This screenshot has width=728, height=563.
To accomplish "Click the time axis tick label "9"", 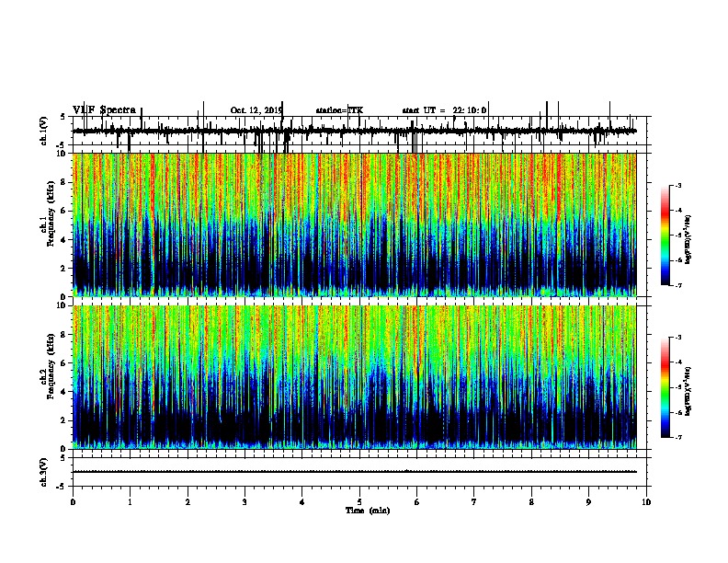I will click(x=588, y=502).
